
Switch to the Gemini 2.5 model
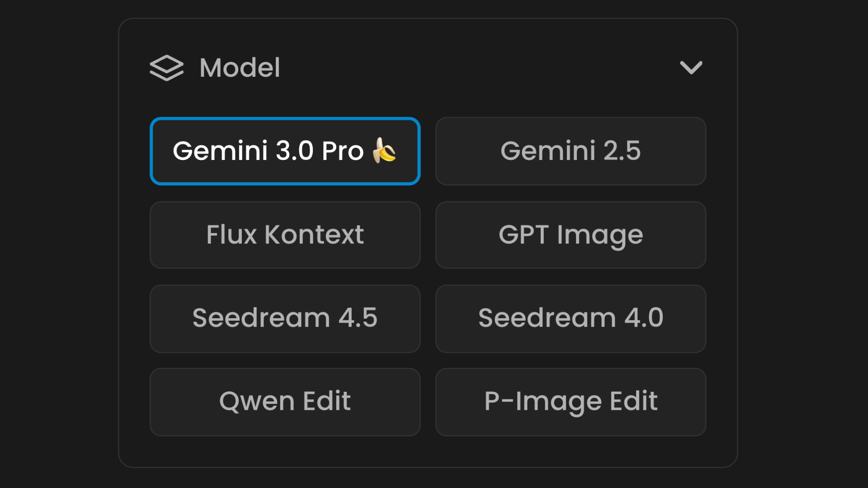pos(571,151)
